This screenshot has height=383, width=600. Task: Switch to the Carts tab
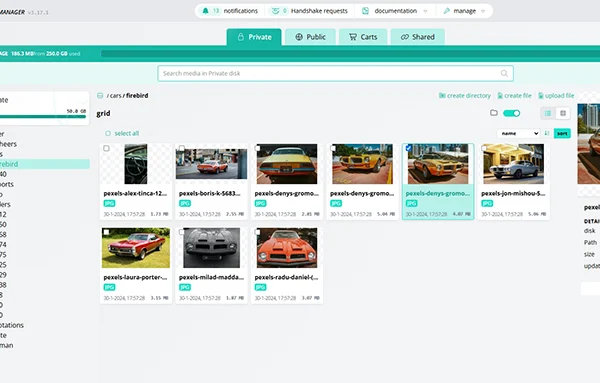pyautogui.click(x=363, y=37)
